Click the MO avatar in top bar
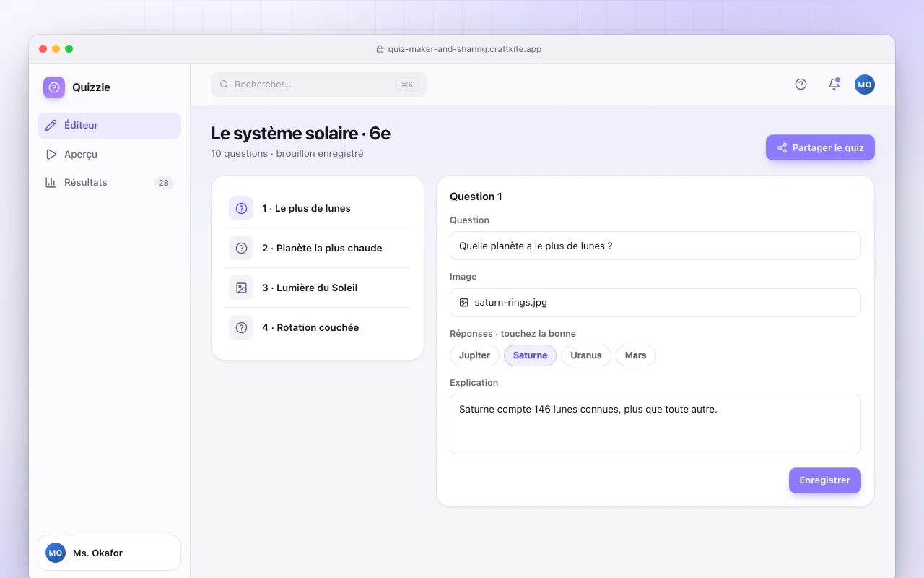The height and width of the screenshot is (578, 924). tap(865, 85)
